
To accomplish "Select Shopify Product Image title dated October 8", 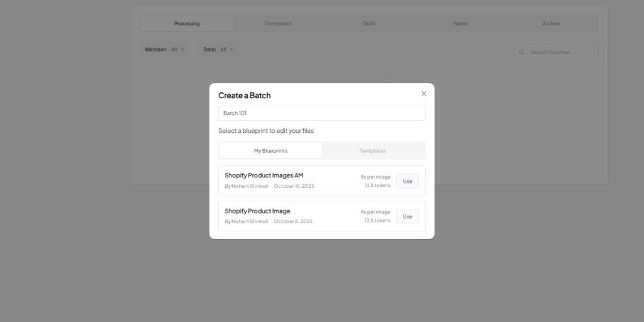I will tap(257, 211).
